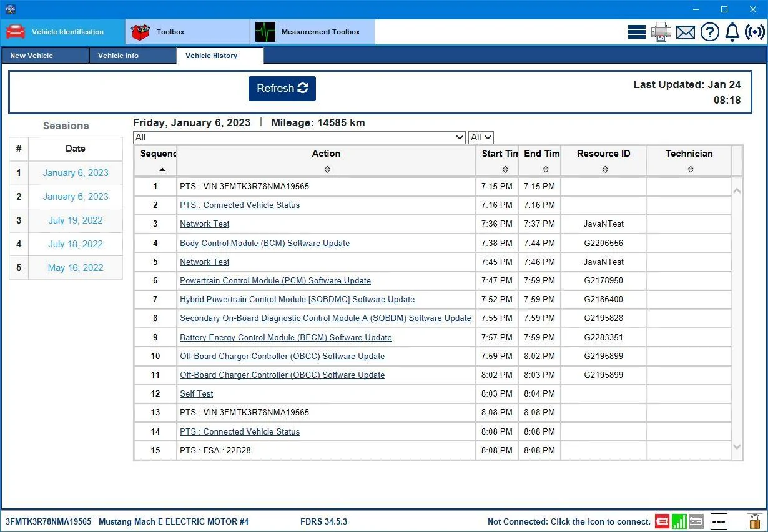Open Battery Energy Control Module (BECM) update
768x532 pixels.
[x=286, y=337]
